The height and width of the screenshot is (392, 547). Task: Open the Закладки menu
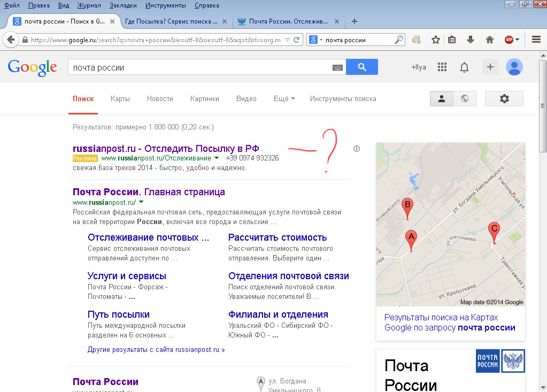click(123, 5)
